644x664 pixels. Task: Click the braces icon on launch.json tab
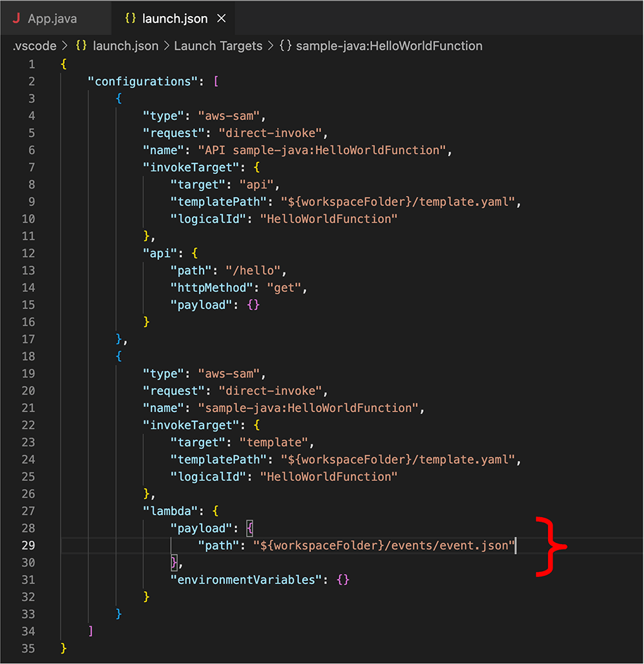tap(130, 19)
